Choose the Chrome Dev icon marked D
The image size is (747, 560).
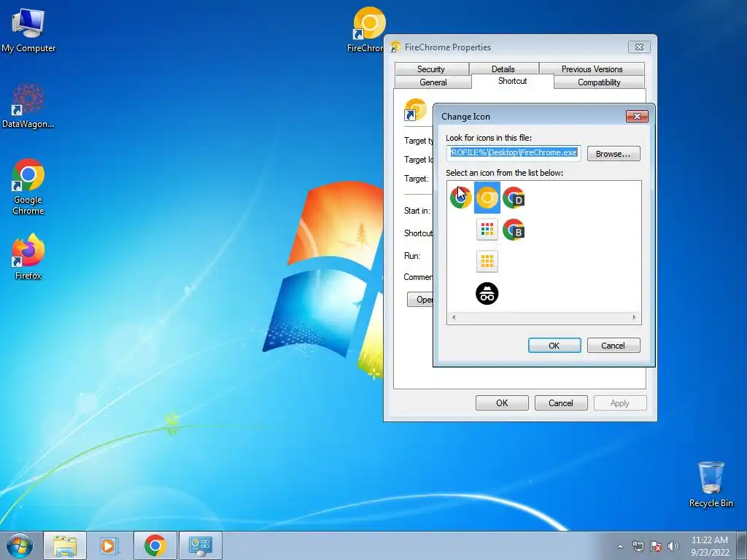(x=513, y=198)
